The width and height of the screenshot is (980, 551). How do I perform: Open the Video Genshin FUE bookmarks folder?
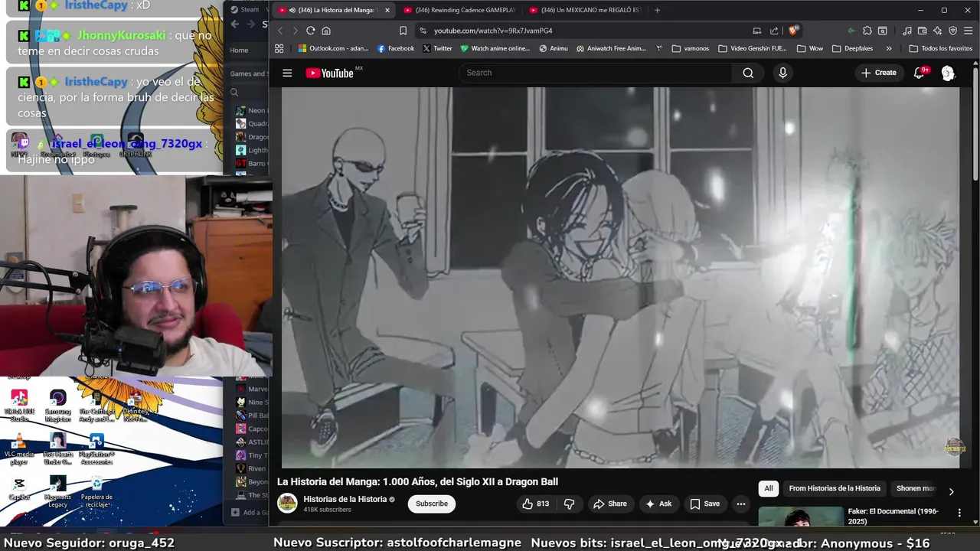752,48
